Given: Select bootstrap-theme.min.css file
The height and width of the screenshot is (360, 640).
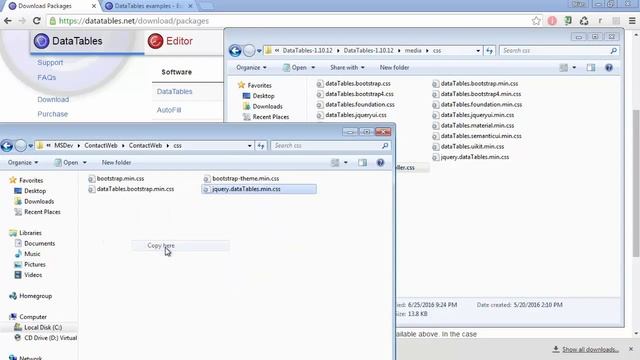Looking at the screenshot, I should pos(241,179).
